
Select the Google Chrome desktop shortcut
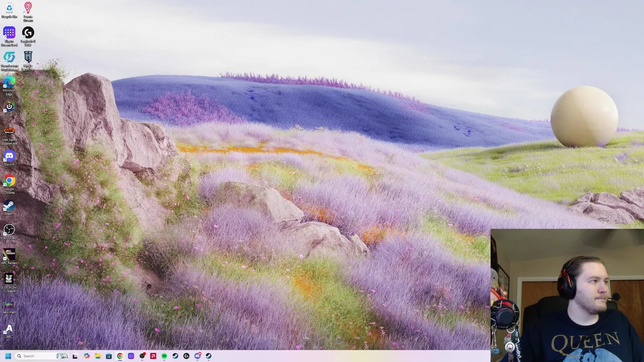pos(9,185)
